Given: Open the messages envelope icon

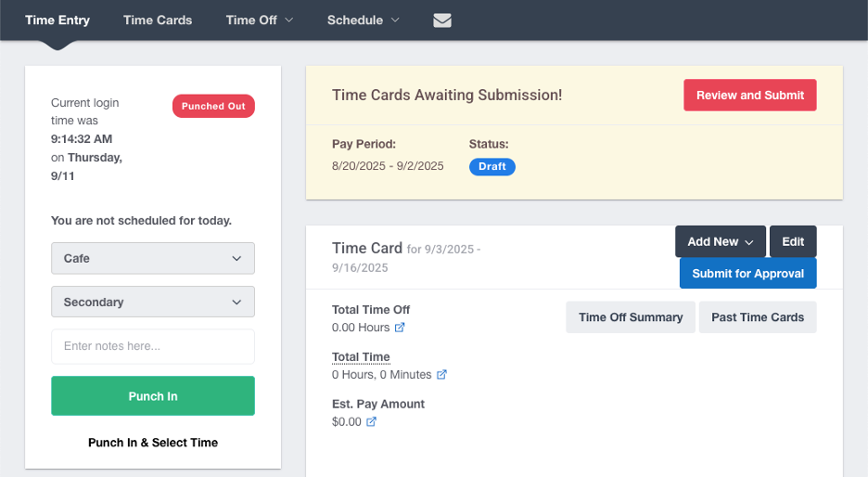Looking at the screenshot, I should pos(442,20).
